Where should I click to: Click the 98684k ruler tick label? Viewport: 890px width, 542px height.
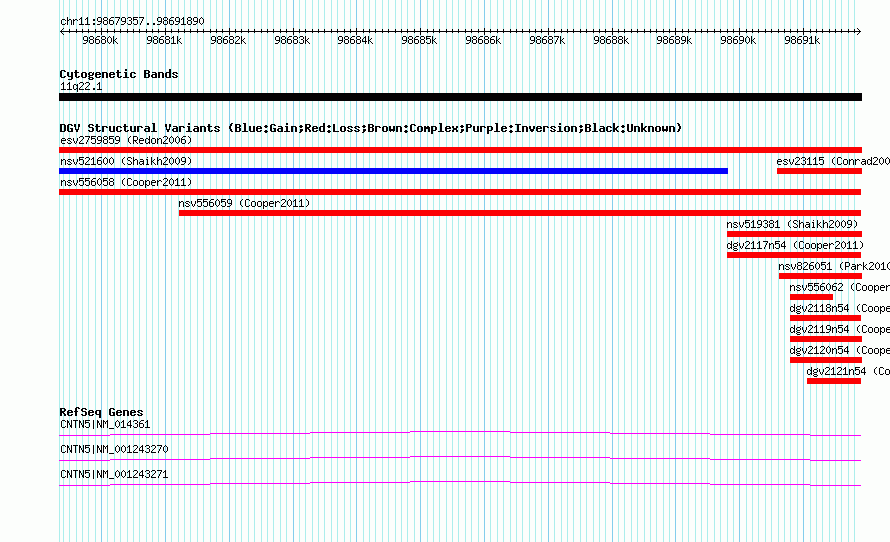click(355, 40)
